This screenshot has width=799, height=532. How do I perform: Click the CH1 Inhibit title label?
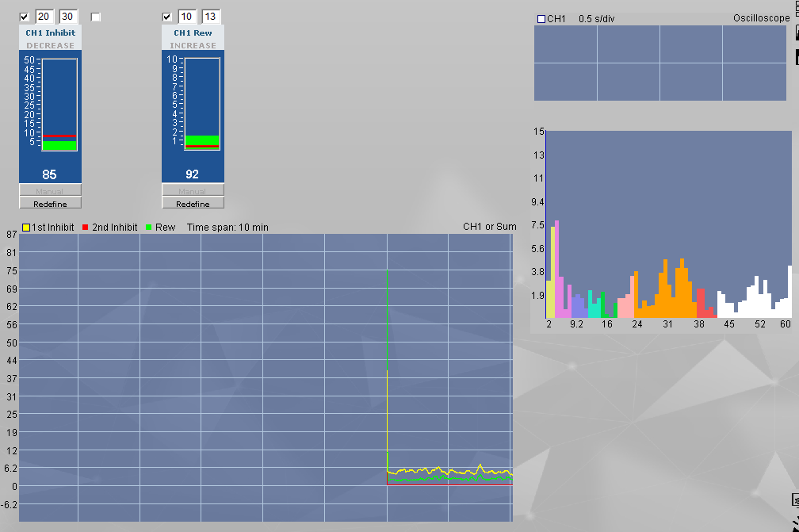[51, 33]
